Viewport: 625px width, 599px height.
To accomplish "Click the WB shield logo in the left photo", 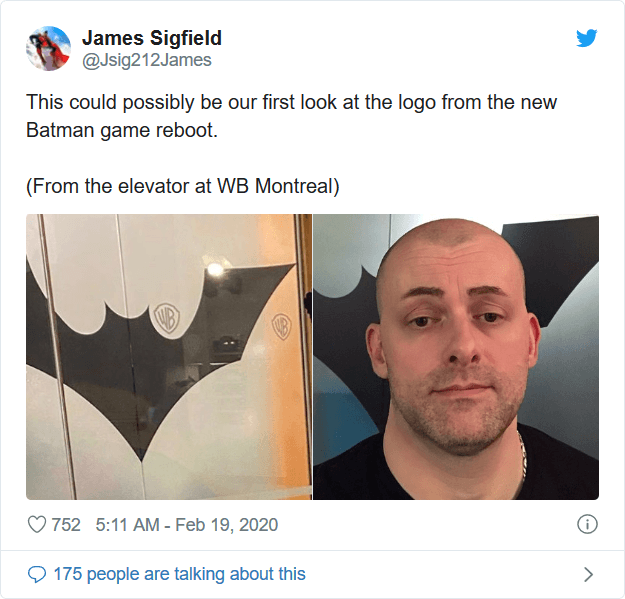I will [167, 318].
